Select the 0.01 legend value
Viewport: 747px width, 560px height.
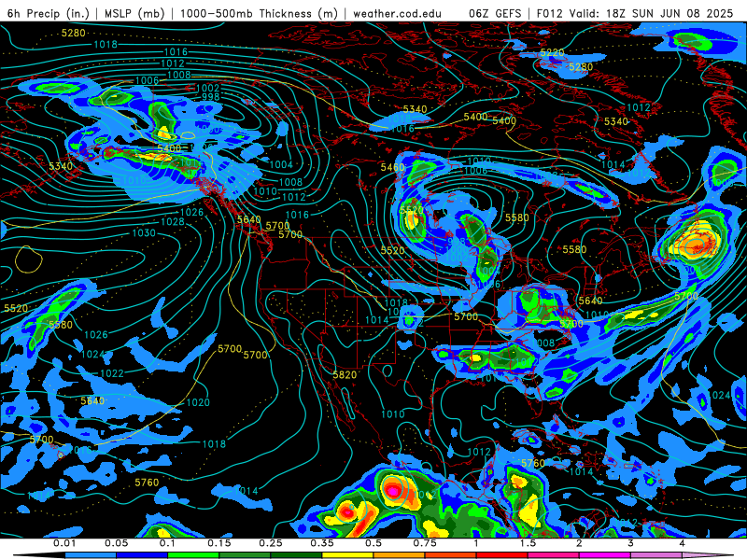(x=64, y=543)
